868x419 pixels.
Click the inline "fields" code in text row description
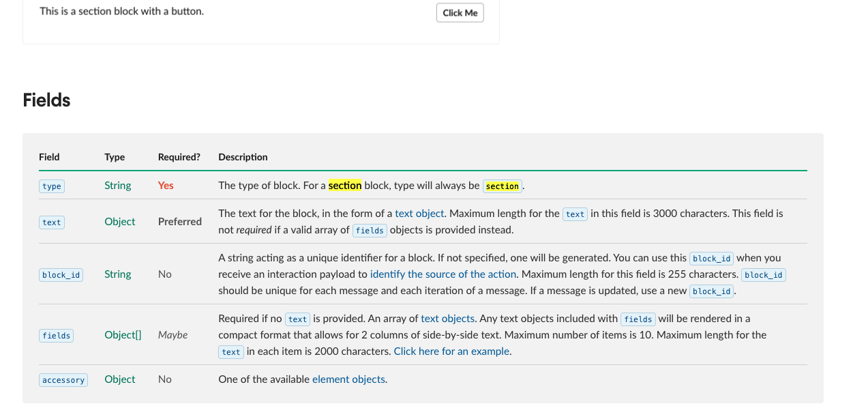pos(370,231)
